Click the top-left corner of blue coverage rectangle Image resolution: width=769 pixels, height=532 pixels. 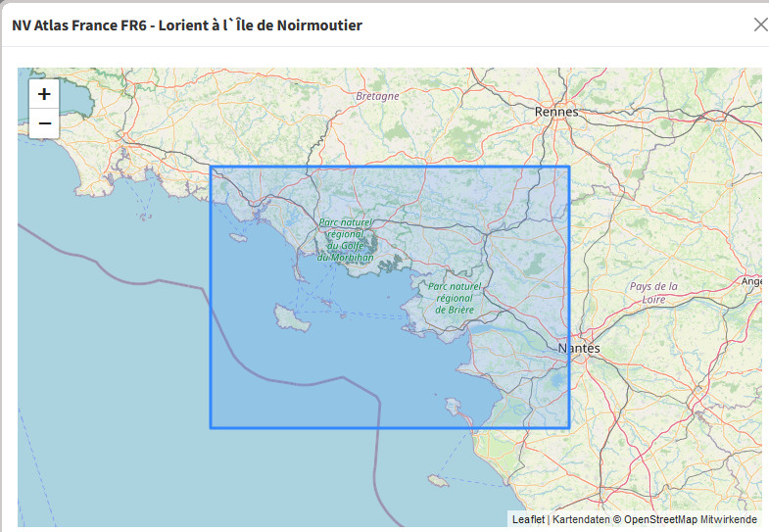point(212,168)
